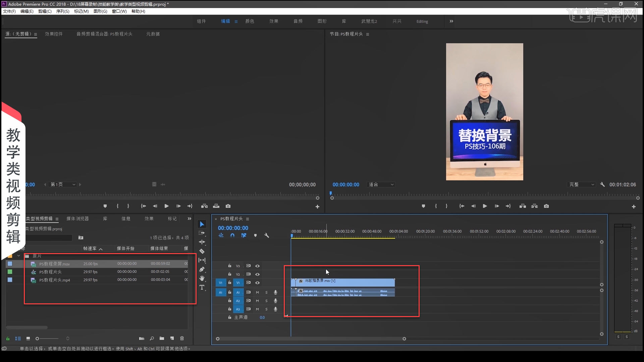The height and width of the screenshot is (362, 644).
Task: Mute audio track A1
Action: tap(257, 292)
